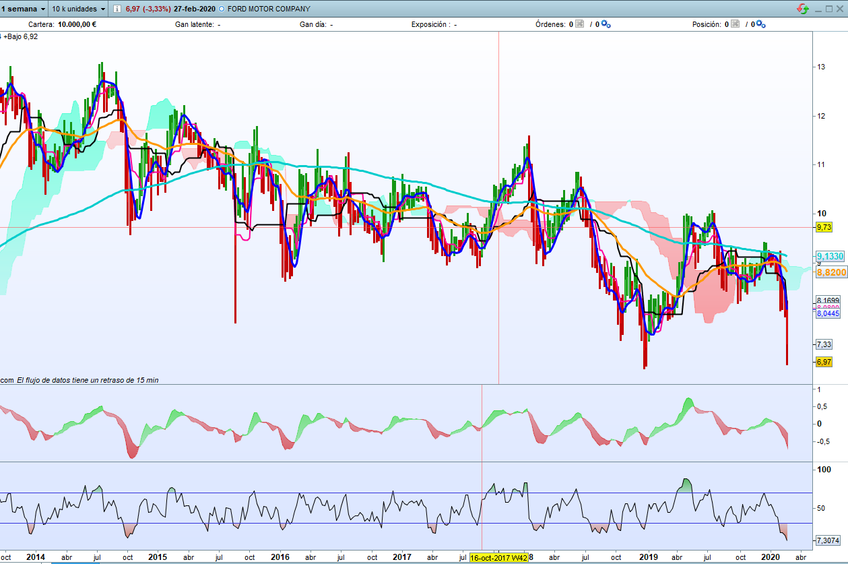Click the orange 8,8200 moving average label

point(831,272)
